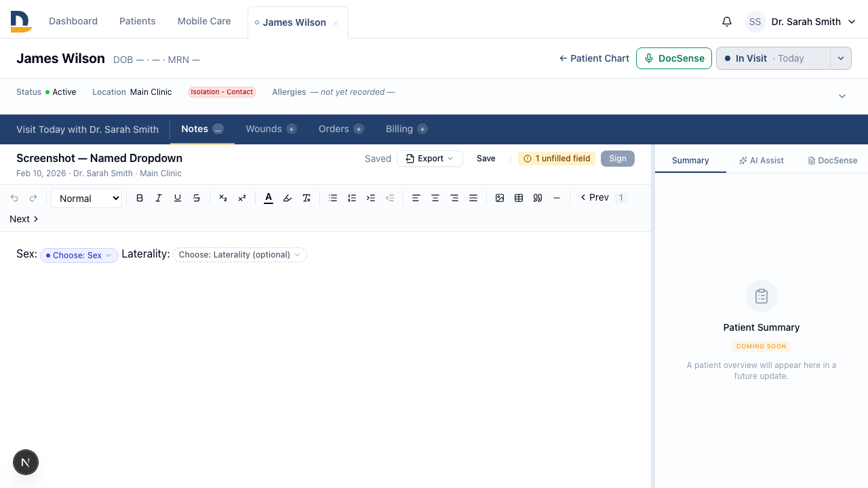Insert a block quote
The image size is (868, 488).
coord(538,198)
